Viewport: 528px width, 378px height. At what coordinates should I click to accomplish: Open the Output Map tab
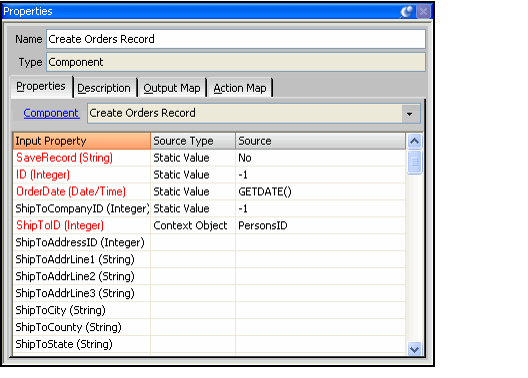point(172,88)
